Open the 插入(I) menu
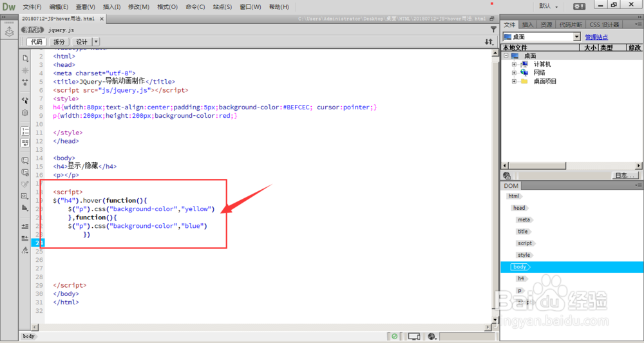Image resolution: width=644 pixels, height=343 pixels. [111, 7]
